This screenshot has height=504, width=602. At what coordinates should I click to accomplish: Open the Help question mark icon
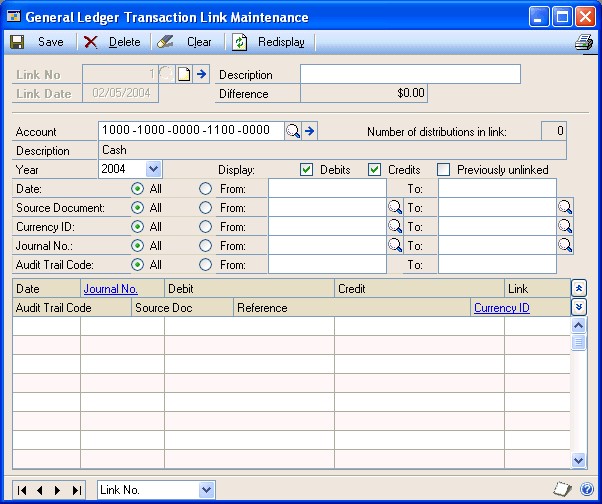[587, 489]
